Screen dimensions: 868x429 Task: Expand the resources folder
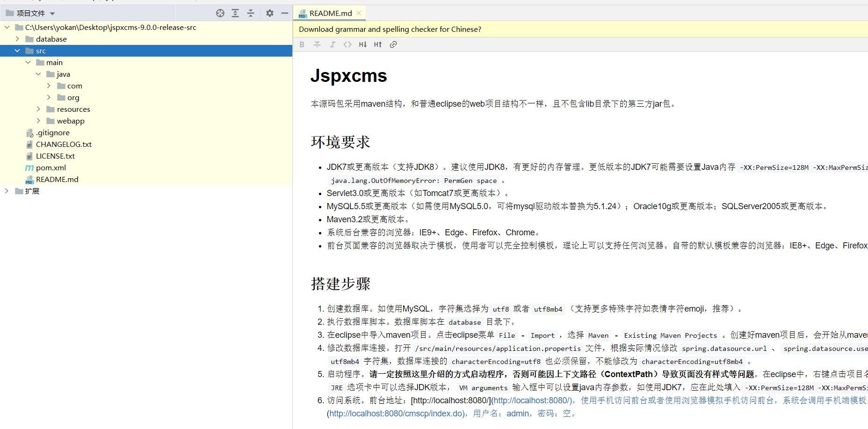[x=38, y=109]
